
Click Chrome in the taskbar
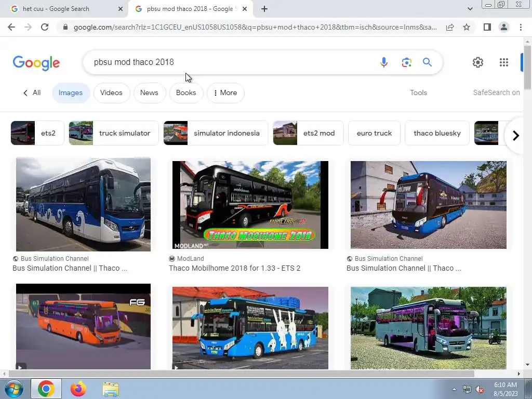point(46,389)
